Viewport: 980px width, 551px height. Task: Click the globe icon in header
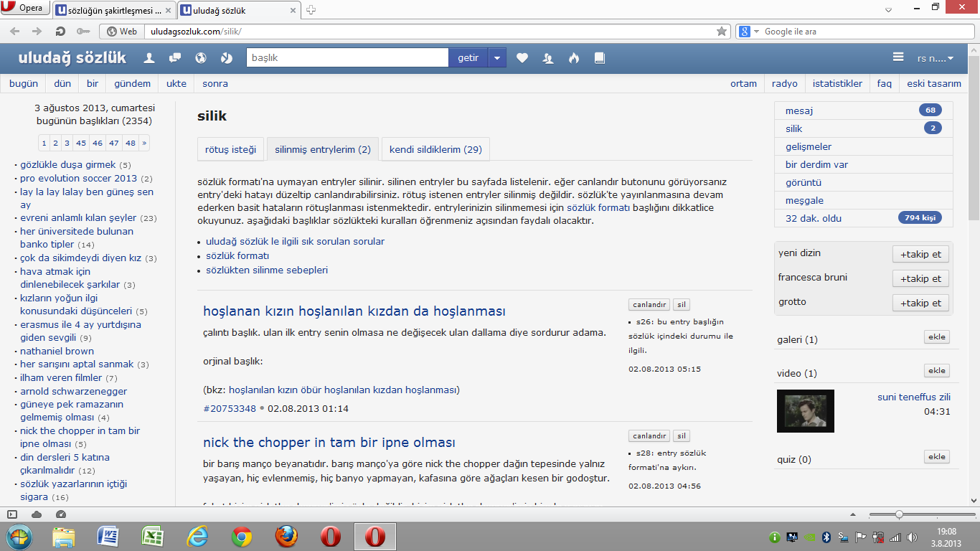pos(201,58)
